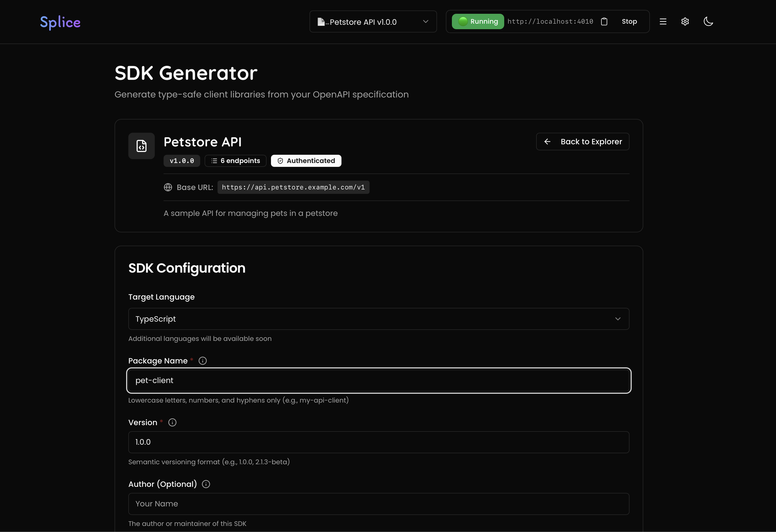Screen dimensions: 776x532
Task: Go back with Back to Explorer button
Action: [582, 142]
